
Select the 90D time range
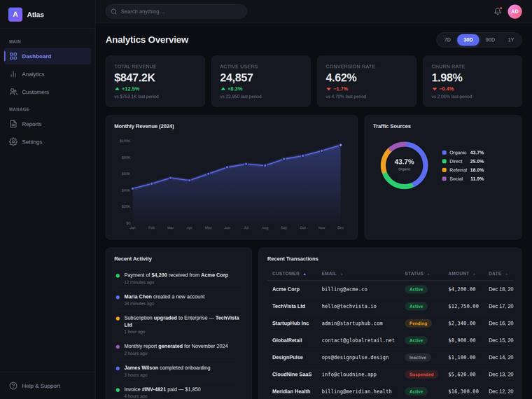(490, 40)
